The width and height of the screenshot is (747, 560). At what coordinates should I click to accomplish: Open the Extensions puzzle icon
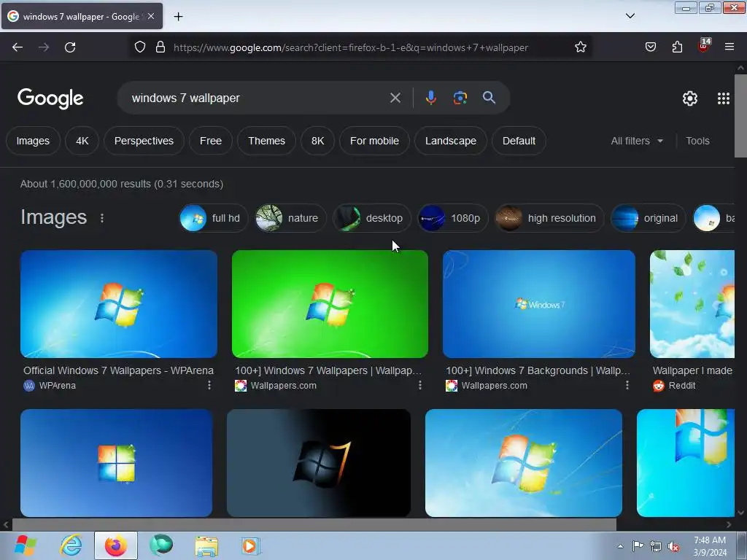click(x=677, y=47)
